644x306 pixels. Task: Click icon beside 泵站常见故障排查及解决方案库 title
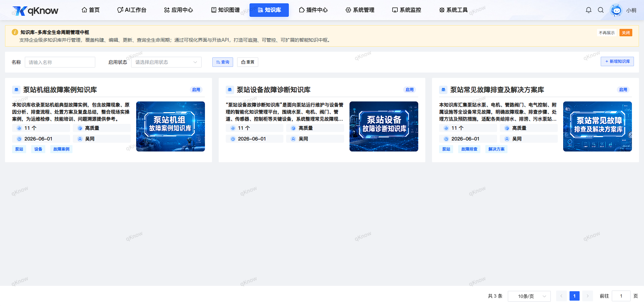click(443, 90)
